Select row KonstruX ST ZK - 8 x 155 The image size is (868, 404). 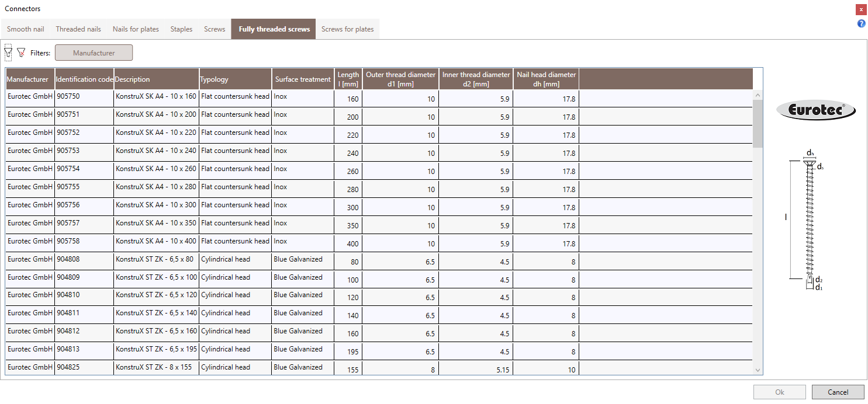(x=379, y=368)
